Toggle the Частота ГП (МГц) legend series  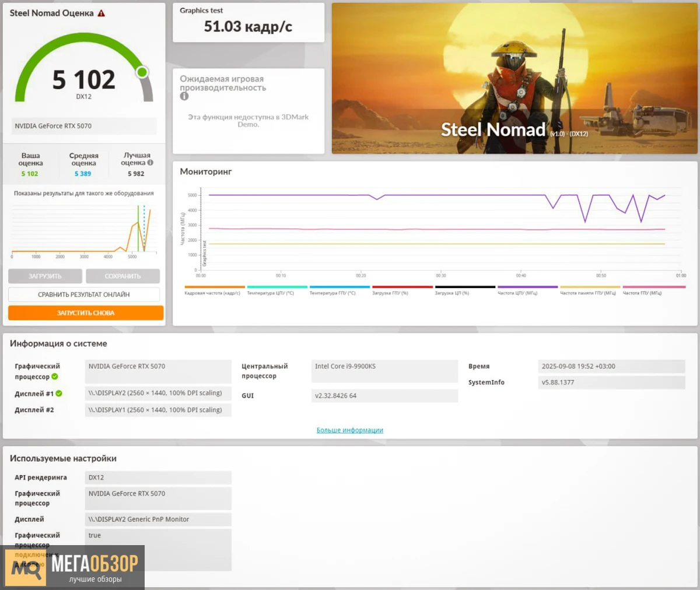653,291
